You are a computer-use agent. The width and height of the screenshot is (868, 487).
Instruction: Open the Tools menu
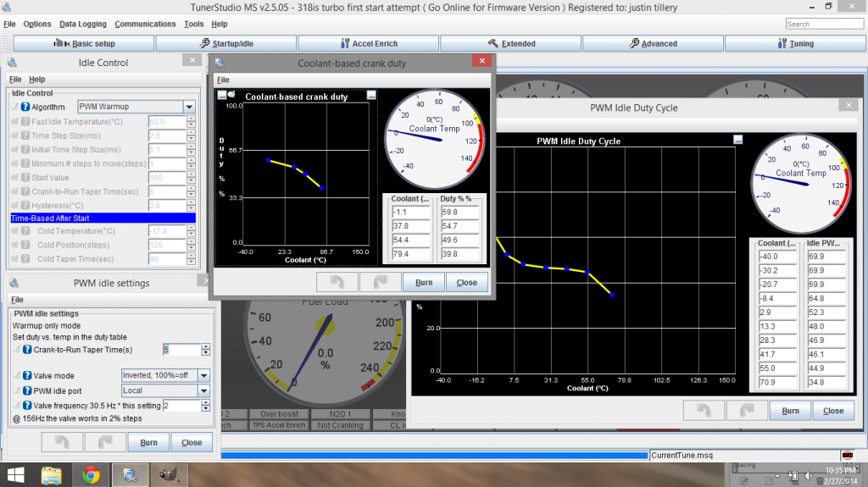194,24
